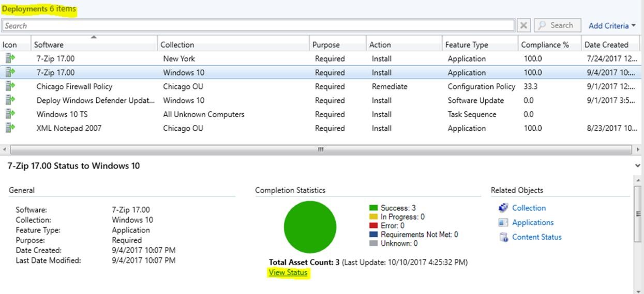This screenshot has height=294, width=644.
Task: Open the Add Criteria dropdown
Action: [x=612, y=25]
